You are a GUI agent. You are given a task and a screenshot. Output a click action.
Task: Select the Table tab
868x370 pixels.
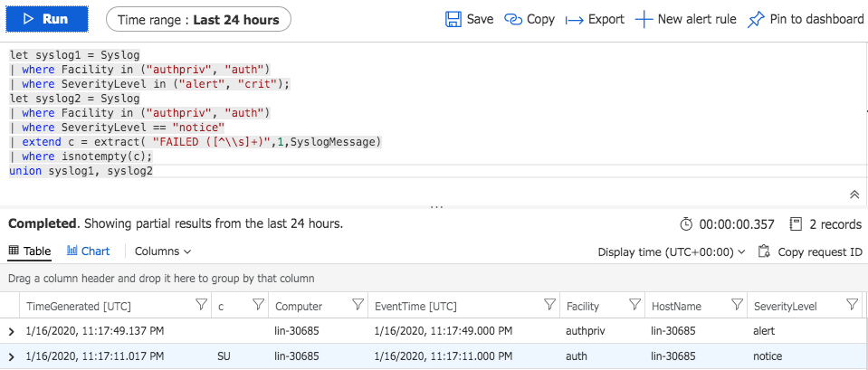tap(29, 251)
